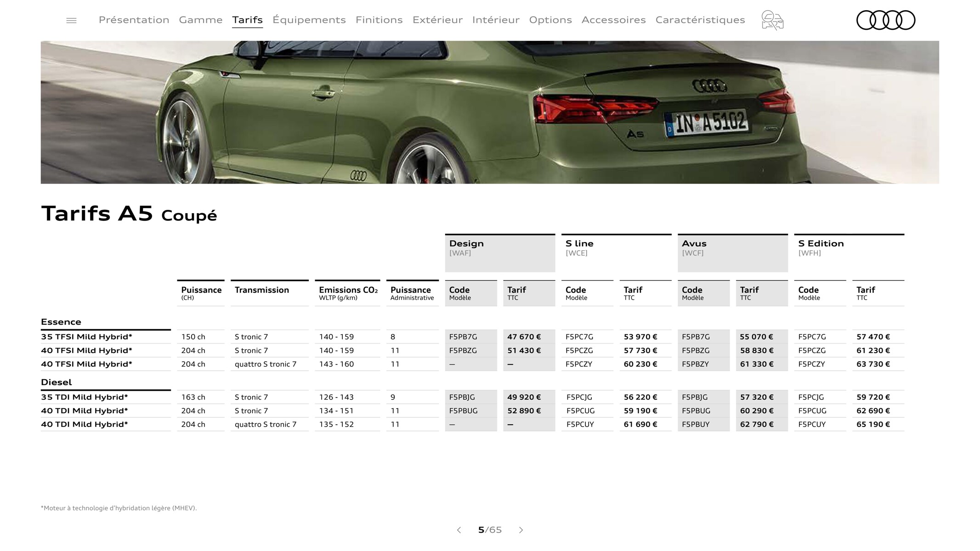The height and width of the screenshot is (551, 980).
Task: Click the 62 790 € Avus price
Action: [x=757, y=425]
